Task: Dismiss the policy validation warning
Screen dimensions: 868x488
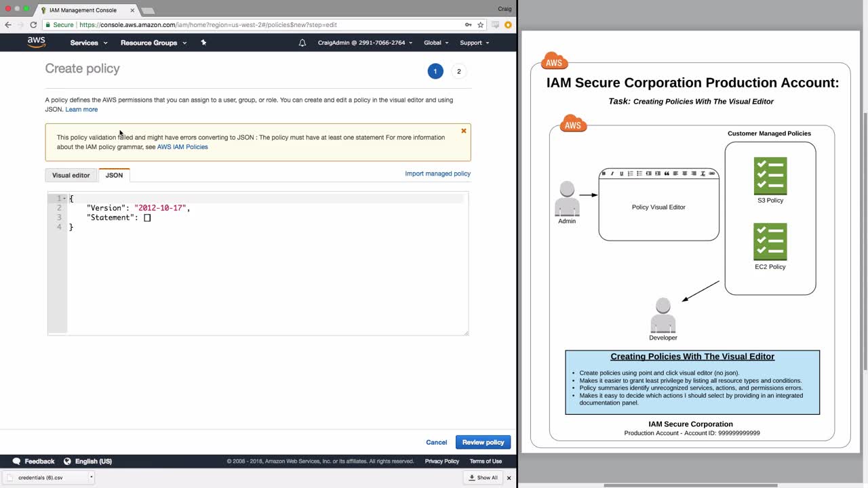Action: tap(464, 131)
